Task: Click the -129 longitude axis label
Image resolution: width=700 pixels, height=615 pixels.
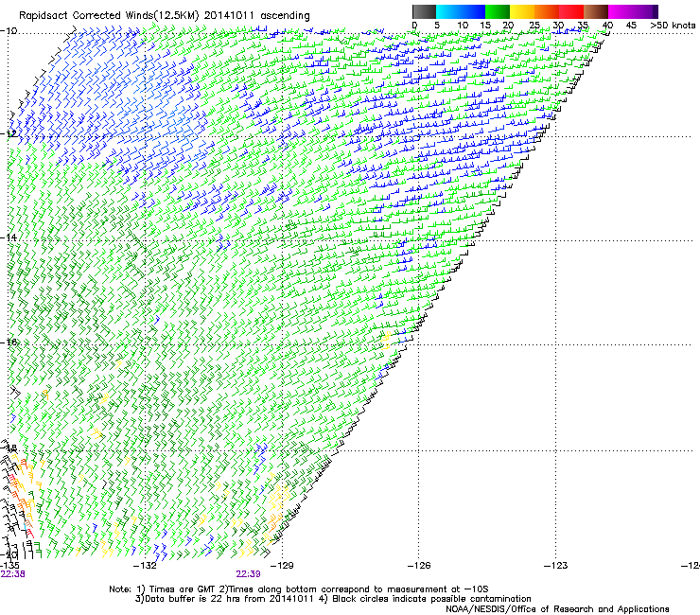Action: tap(282, 566)
